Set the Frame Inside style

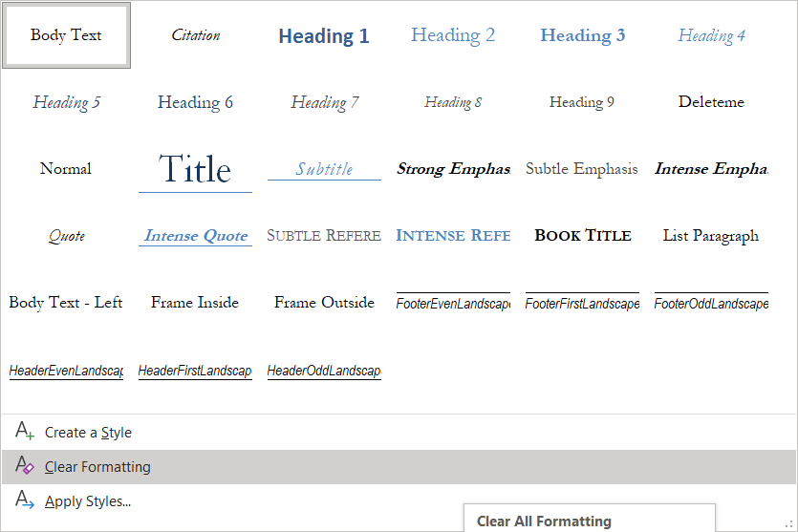pyautogui.click(x=195, y=302)
